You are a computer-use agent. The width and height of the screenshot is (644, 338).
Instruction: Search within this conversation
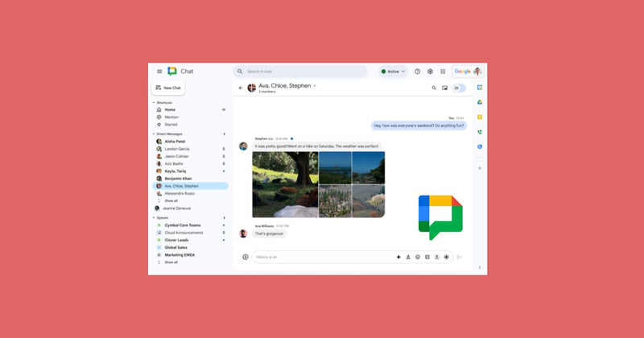[x=434, y=88]
